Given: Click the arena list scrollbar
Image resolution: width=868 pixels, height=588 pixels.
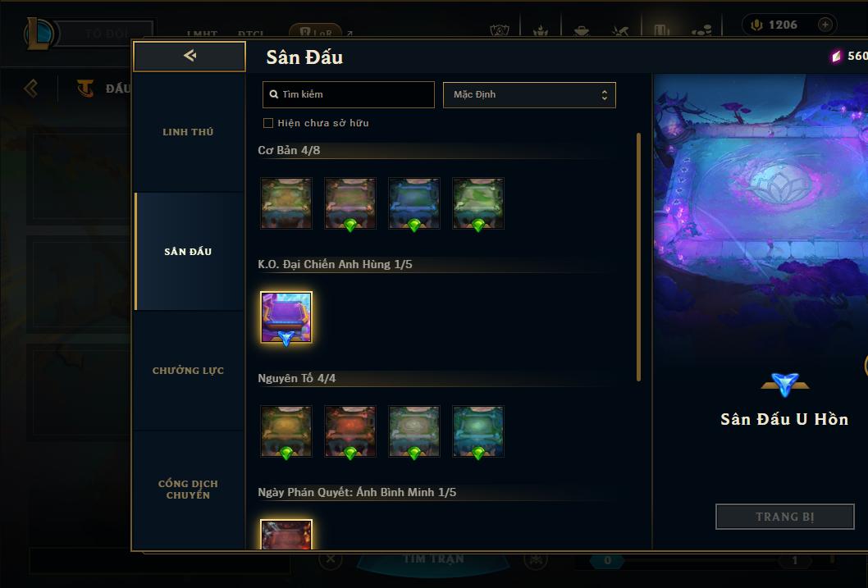Looking at the screenshot, I should click(x=638, y=257).
